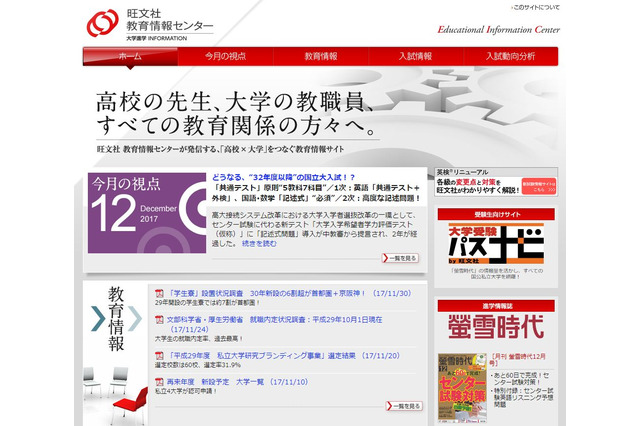Click 一覧を見る button under 教育情報 list
Screen dimensions: 640x426
(404, 406)
